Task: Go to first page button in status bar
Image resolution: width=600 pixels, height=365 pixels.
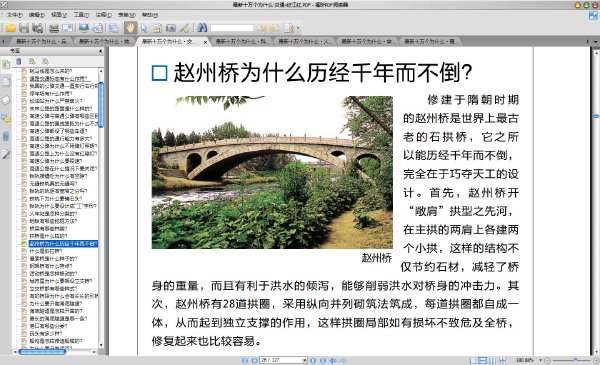Action: click(245, 360)
